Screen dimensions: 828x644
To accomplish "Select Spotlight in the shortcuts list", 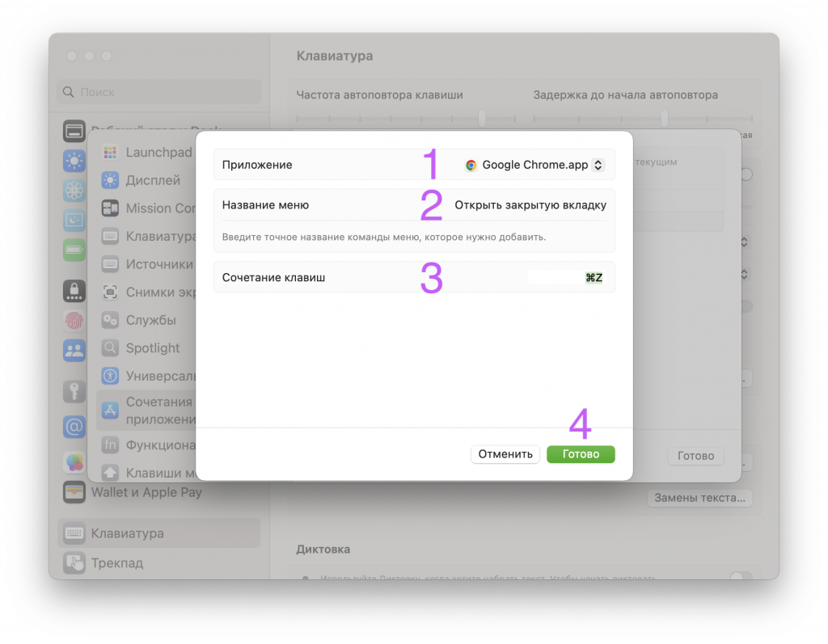I will [148, 348].
